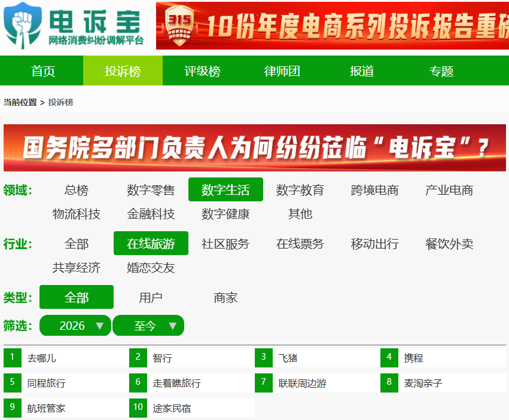Open the 2026 year dropdown

(x=75, y=325)
